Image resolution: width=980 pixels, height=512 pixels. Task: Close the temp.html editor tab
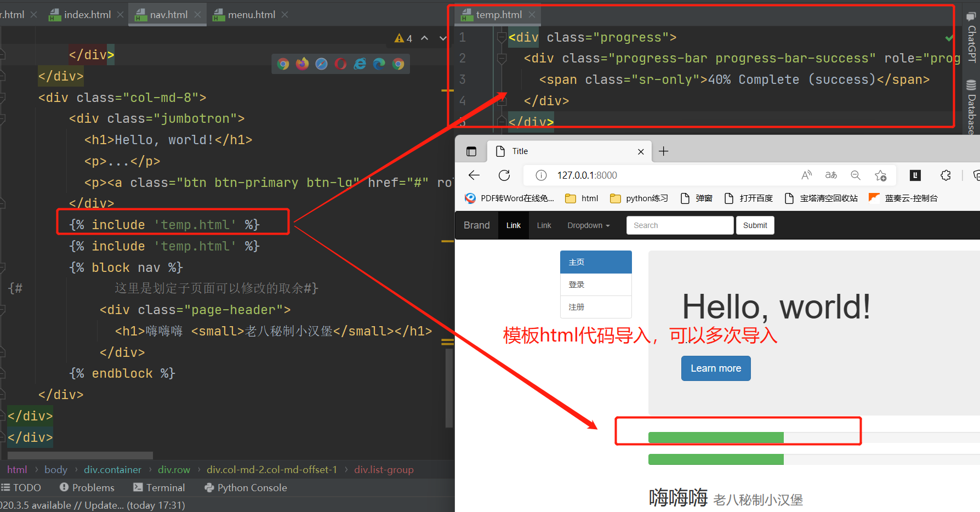(532, 15)
